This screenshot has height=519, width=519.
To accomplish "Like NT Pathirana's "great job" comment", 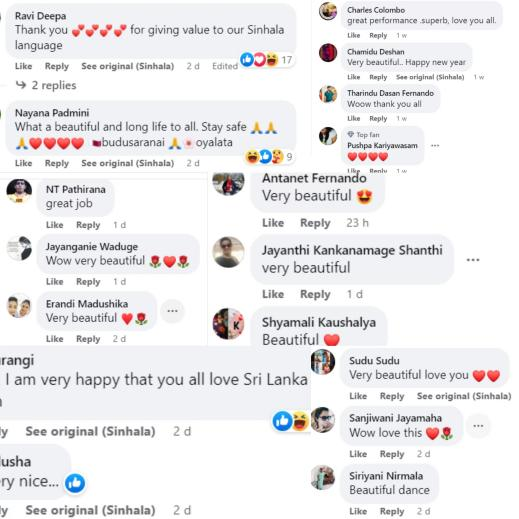I will [55, 225].
